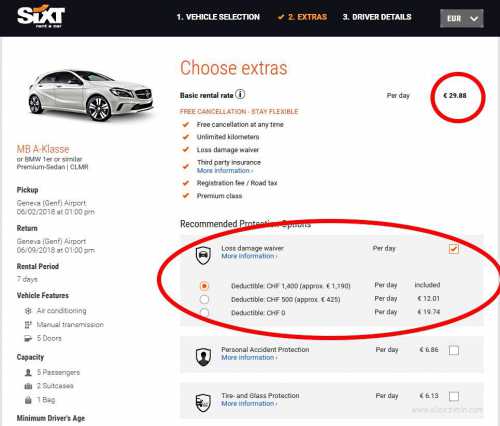Click the Loss damage waiver shield icon
The width and height of the screenshot is (500, 426).
point(203,256)
